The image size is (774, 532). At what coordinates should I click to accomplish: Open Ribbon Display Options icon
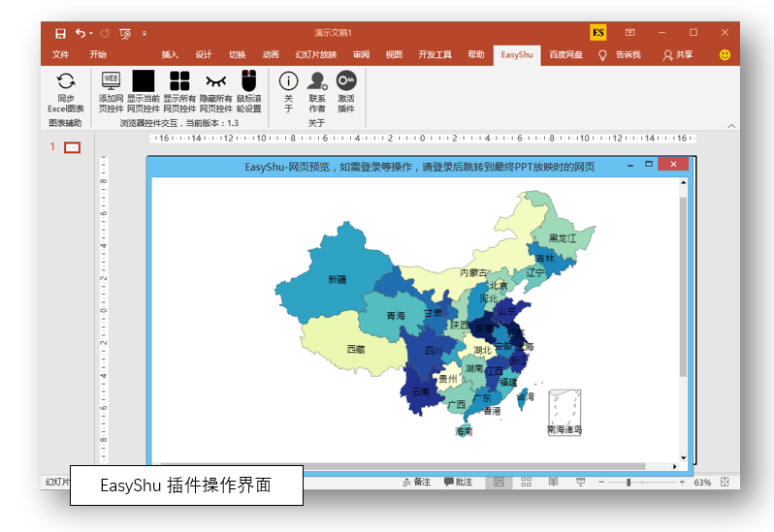[x=629, y=33]
